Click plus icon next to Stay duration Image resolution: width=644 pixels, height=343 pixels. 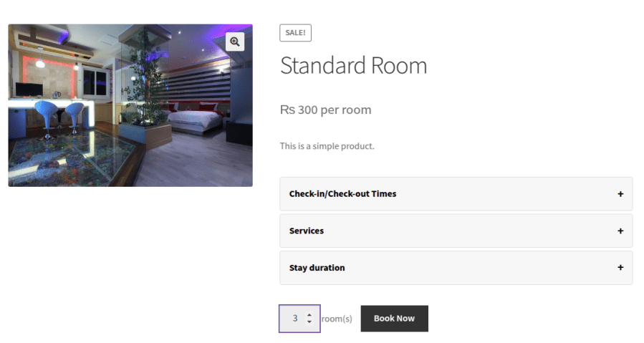620,268
